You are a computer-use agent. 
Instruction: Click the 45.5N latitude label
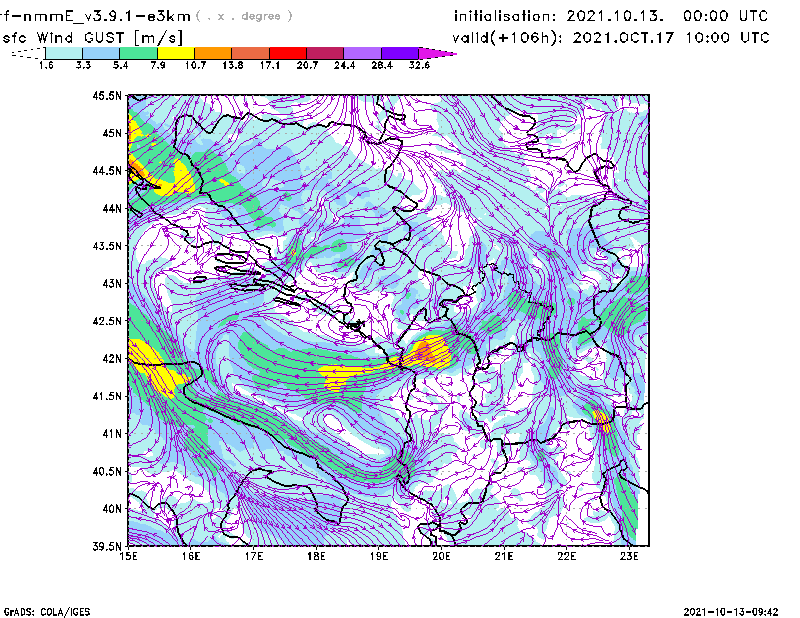[x=107, y=95]
